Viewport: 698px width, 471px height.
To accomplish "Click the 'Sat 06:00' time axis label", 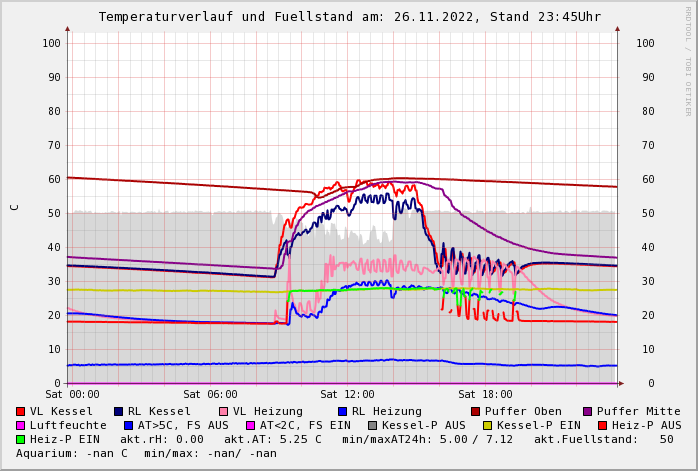I will 210,395.
